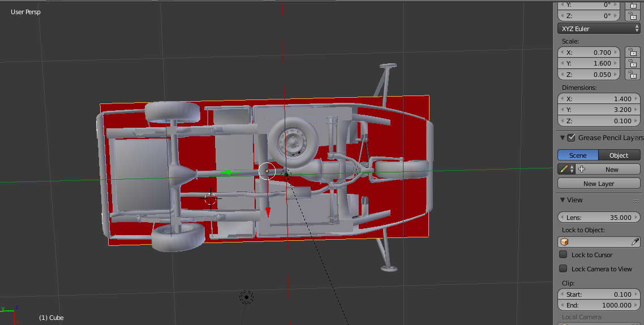Image resolution: width=644 pixels, height=325 pixels.
Task: Toggle the Rotation Z lock icon
Action: 633,16
